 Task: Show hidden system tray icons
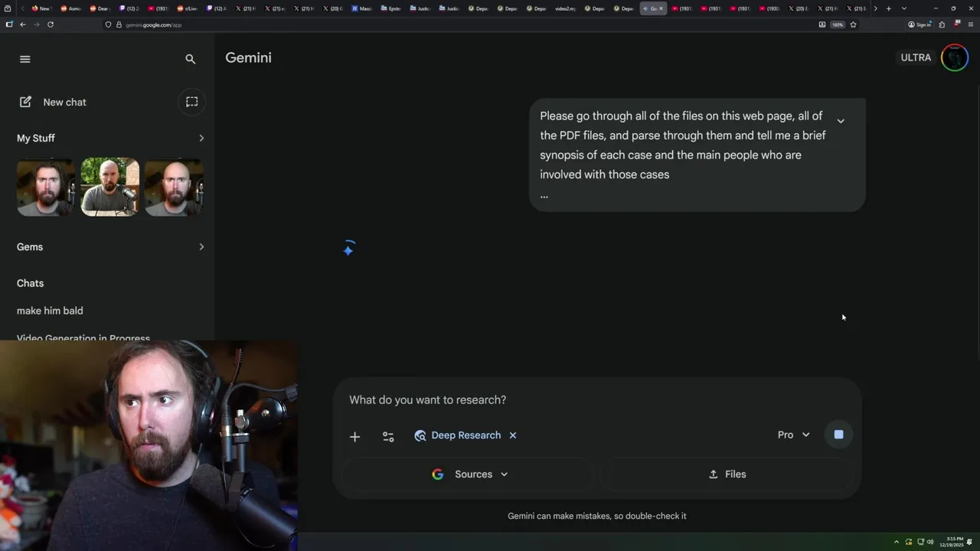(897, 542)
